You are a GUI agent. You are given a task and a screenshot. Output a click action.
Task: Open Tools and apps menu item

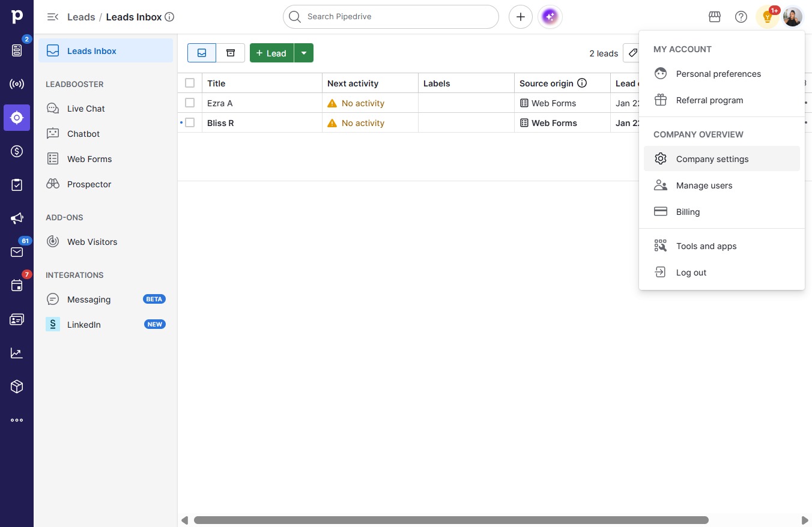point(722,246)
